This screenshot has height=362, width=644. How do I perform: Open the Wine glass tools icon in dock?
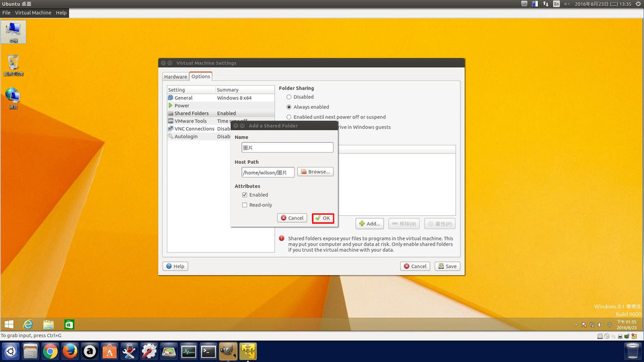pos(129,351)
